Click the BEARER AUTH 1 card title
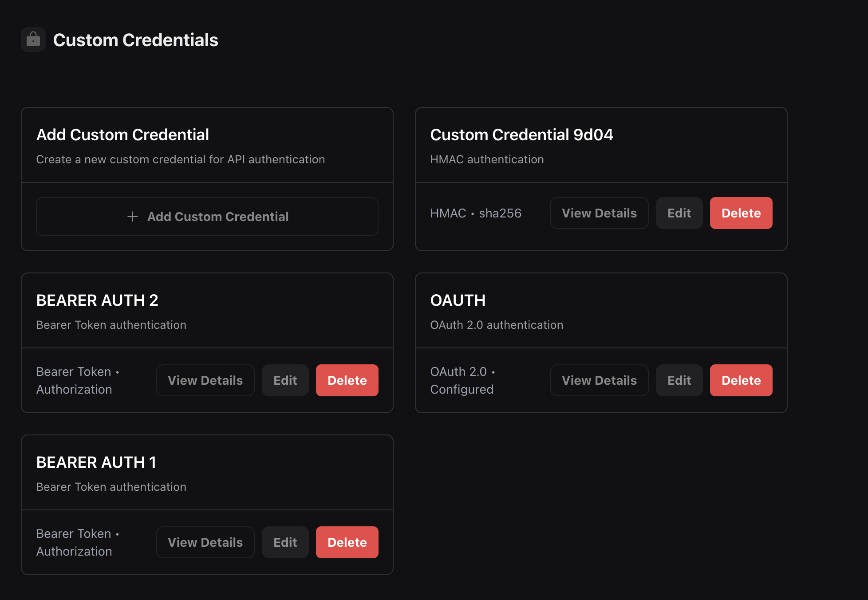Viewport: 868px width, 600px height. [x=96, y=462]
